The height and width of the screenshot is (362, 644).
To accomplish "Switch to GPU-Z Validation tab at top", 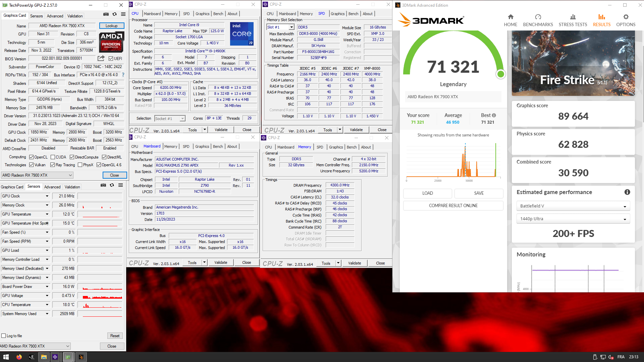I will pyautogui.click(x=75, y=16).
